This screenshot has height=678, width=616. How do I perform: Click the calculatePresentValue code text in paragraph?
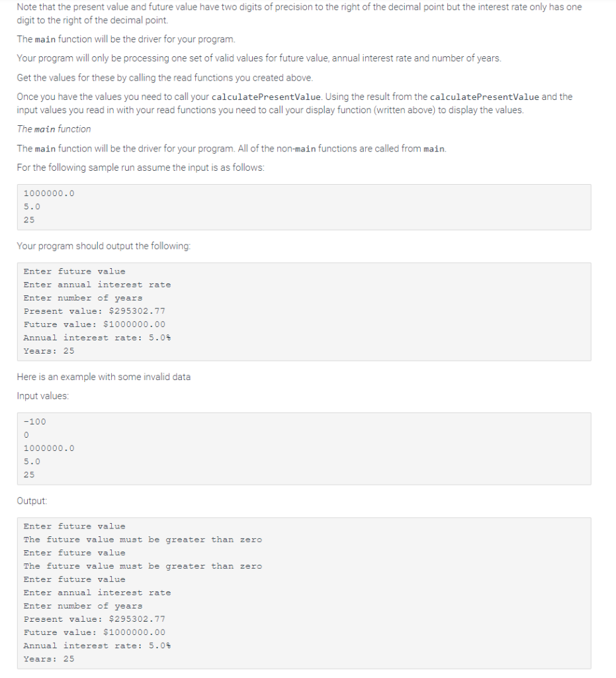point(267,97)
